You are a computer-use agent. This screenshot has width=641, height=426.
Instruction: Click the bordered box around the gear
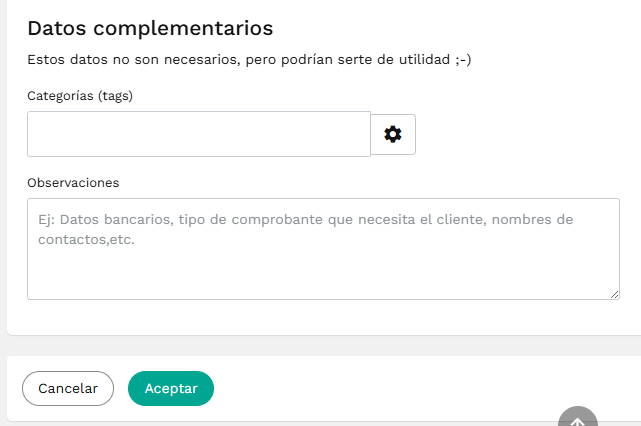[x=393, y=135]
